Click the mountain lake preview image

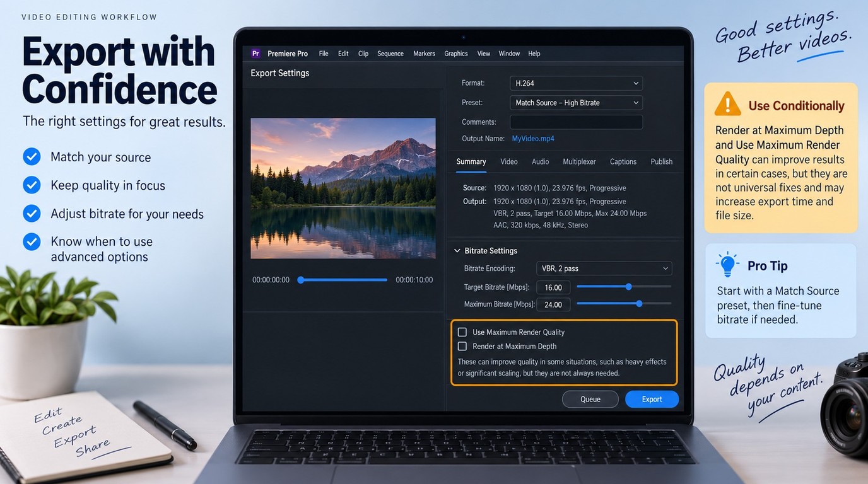(x=343, y=188)
